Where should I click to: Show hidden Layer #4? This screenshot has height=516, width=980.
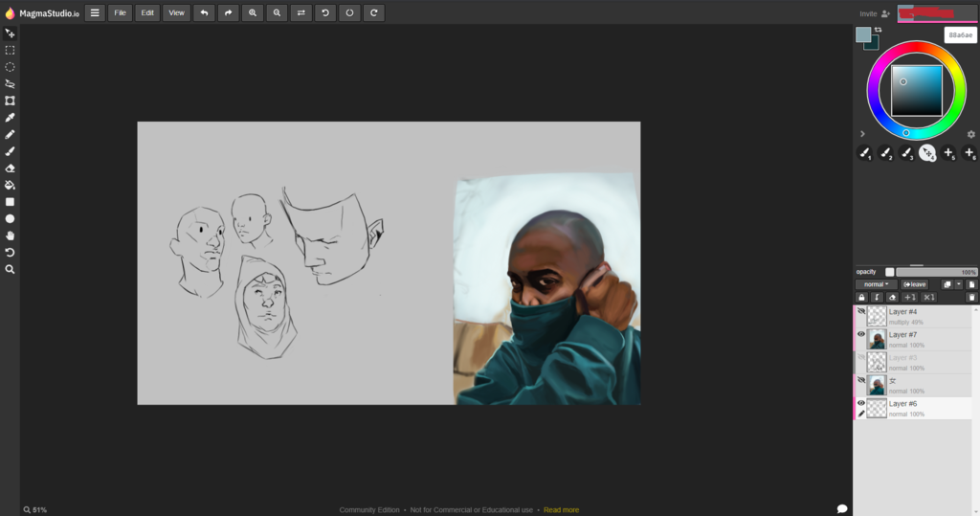861,311
